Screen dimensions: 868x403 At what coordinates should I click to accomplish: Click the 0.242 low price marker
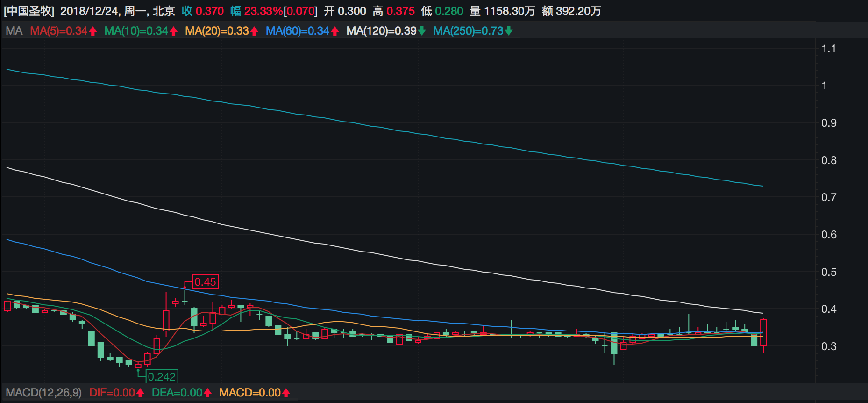tap(162, 376)
